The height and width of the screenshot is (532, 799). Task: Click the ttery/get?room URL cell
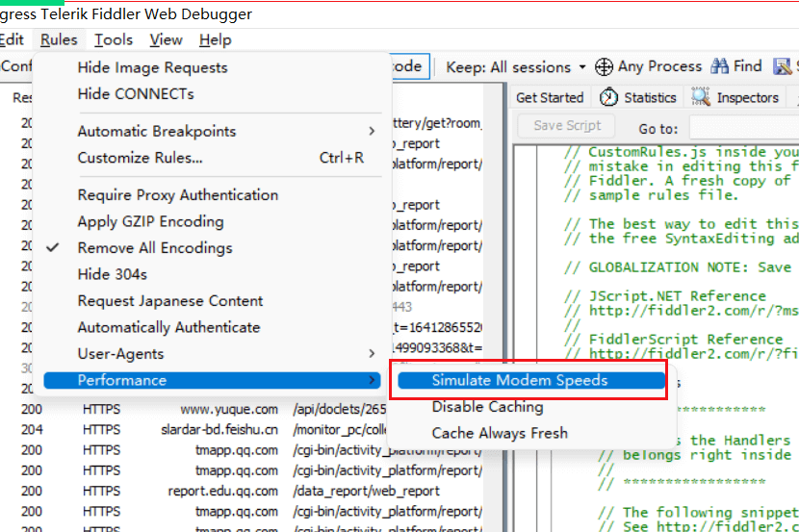(437, 123)
